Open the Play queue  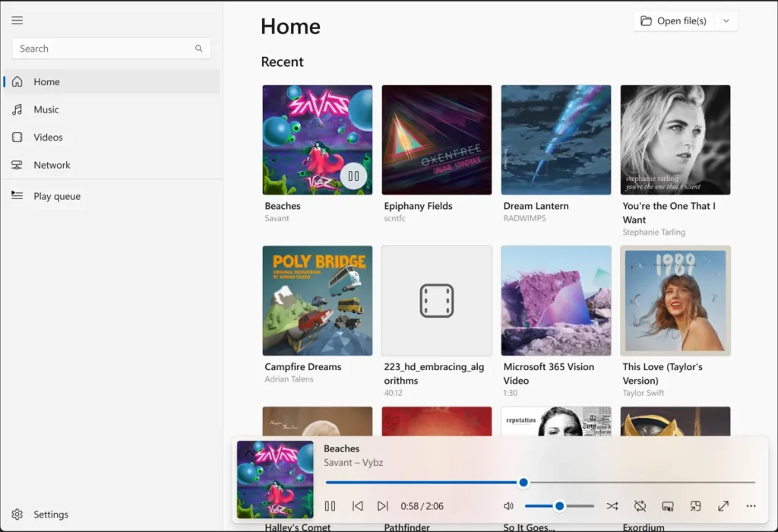[x=56, y=196]
